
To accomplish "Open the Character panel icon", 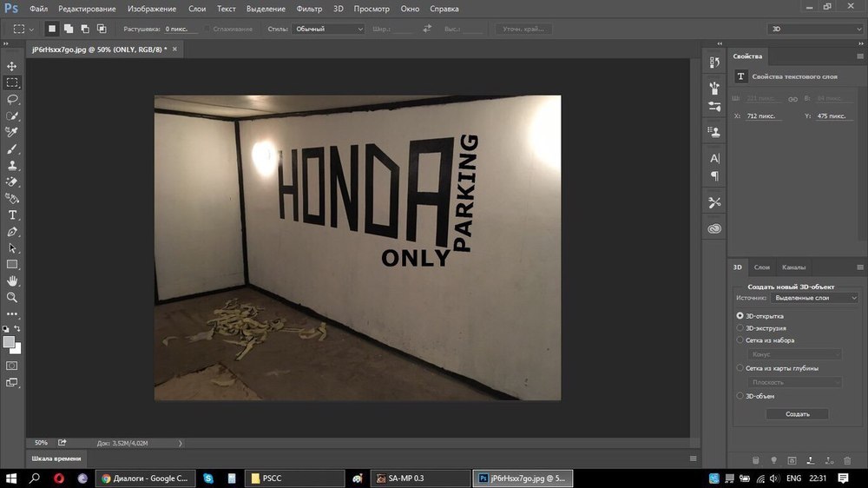I will (714, 159).
